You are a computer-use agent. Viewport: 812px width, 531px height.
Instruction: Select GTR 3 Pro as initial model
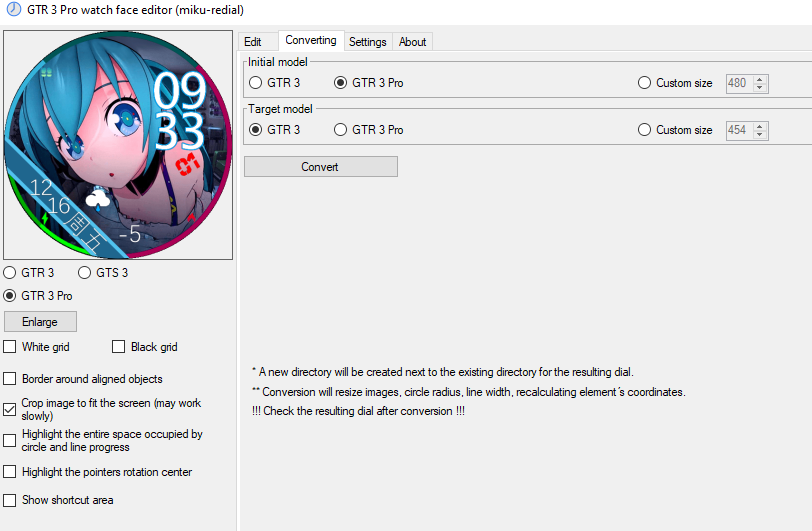pos(369,83)
